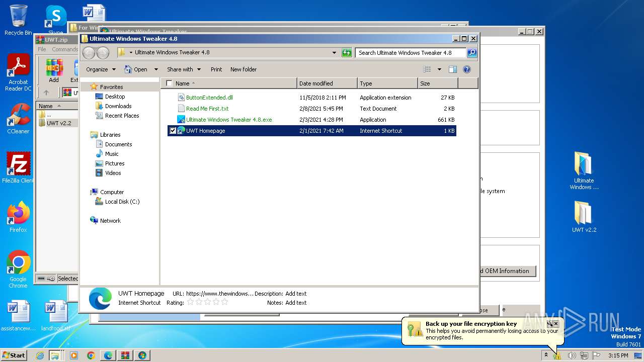Open the Google Chrome desktop icon
This screenshot has height=362, width=644.
point(18,269)
